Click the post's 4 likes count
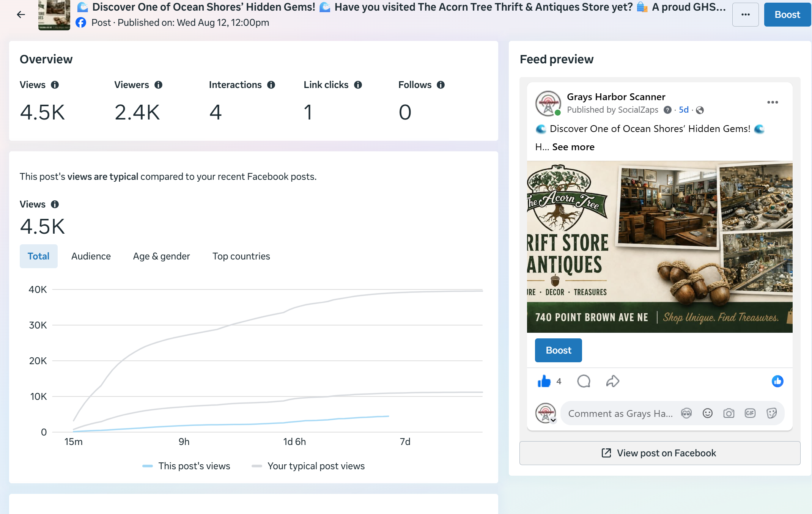This screenshot has height=514, width=812. point(559,382)
